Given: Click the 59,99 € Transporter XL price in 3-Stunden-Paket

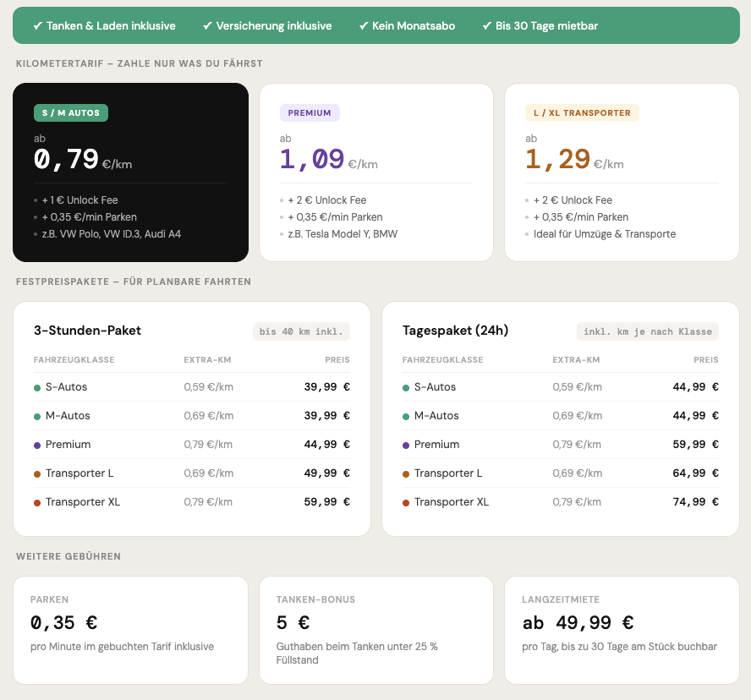Looking at the screenshot, I should click(x=327, y=502).
